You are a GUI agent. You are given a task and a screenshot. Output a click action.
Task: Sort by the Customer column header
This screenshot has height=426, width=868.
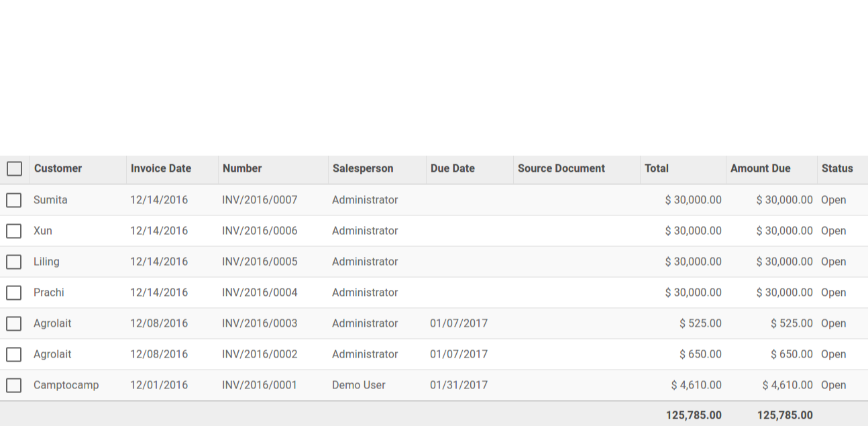click(58, 168)
